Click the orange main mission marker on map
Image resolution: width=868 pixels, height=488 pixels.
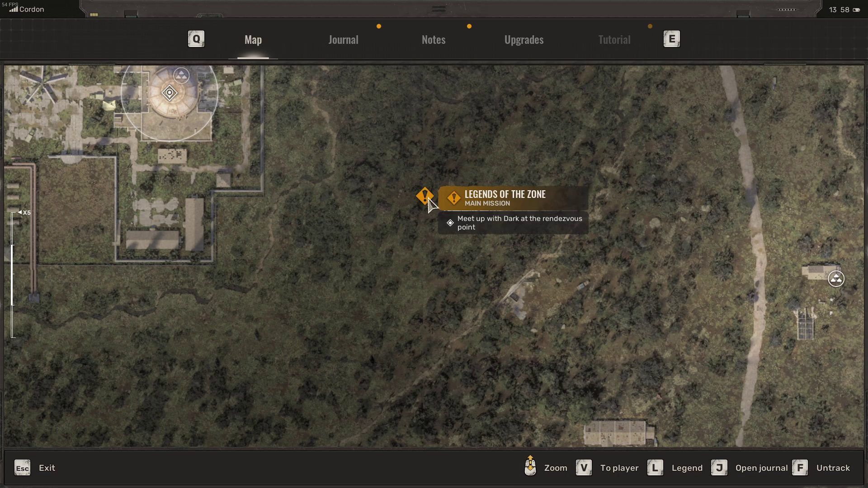[x=424, y=196]
